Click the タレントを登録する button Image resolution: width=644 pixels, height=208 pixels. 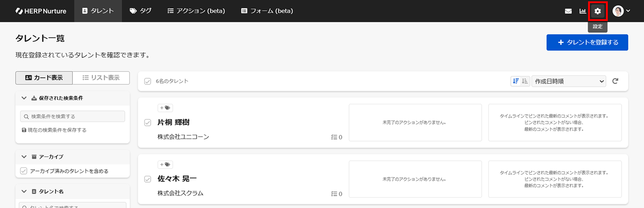(x=587, y=42)
